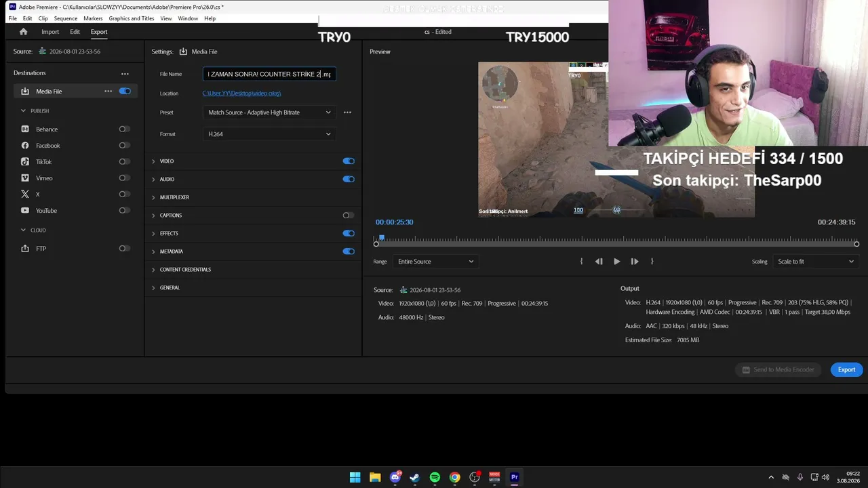Expand the Video settings section
The width and height of the screenshot is (868, 488).
153,161
